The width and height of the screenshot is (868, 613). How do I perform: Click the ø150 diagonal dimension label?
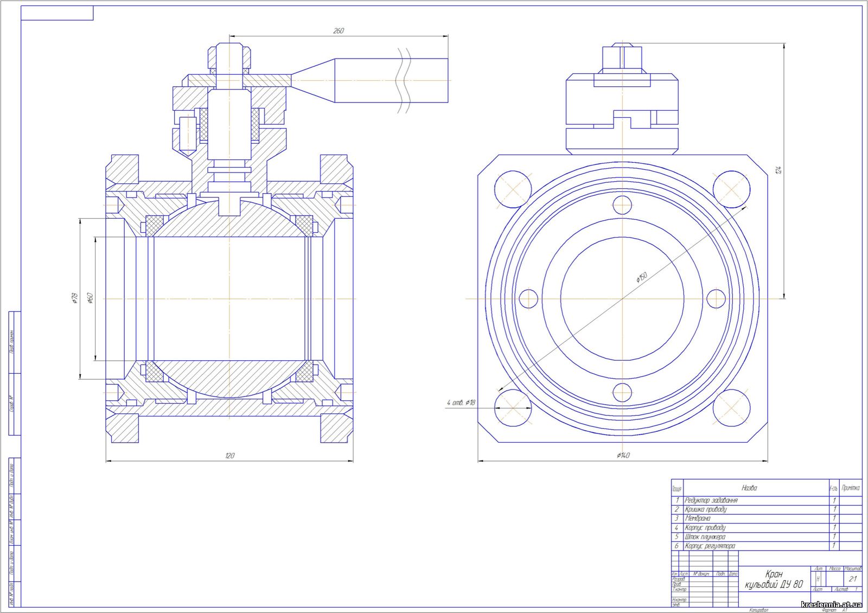pos(642,277)
